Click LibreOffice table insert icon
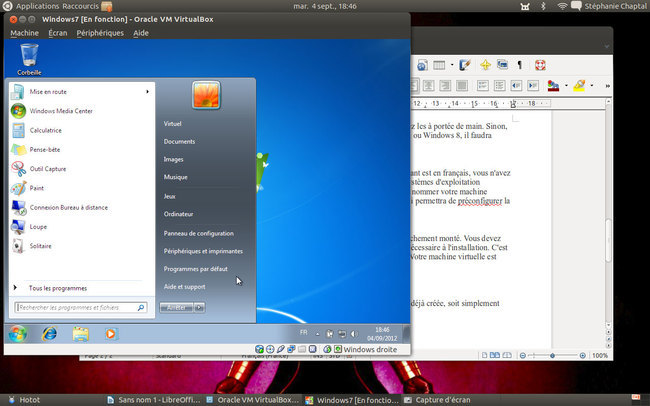This screenshot has height=406, width=650. (x=439, y=65)
